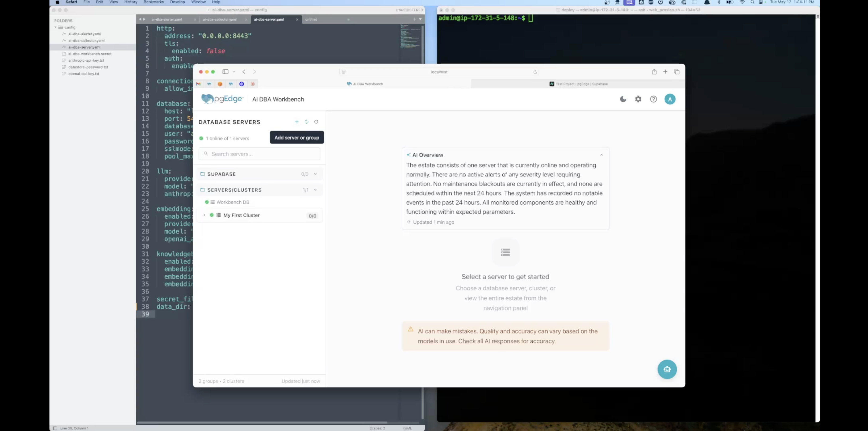Click the Sublime Text minimap
Screen dimensions: 868x431
(410, 36)
